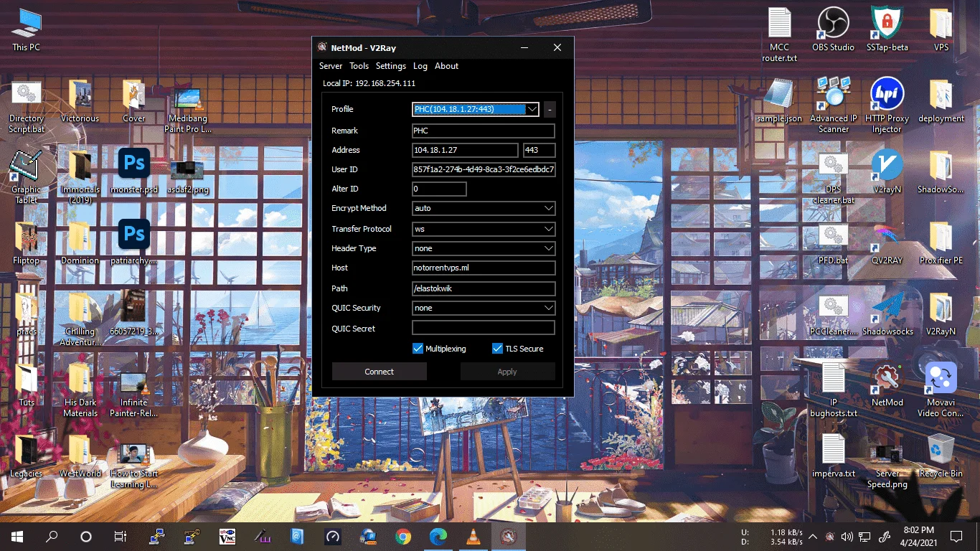980x551 pixels.
Task: Select the Shadowsocks paper plane shortcut
Action: 887,314
